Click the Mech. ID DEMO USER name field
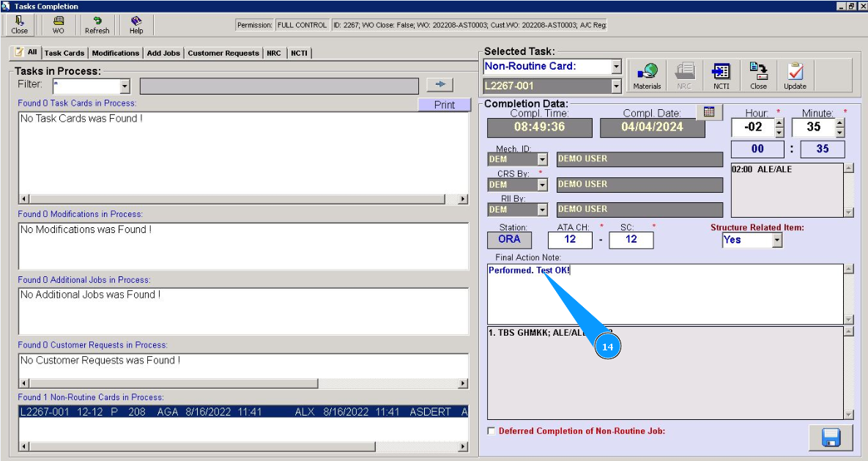Screen dimensions: 868x461 click(x=639, y=159)
